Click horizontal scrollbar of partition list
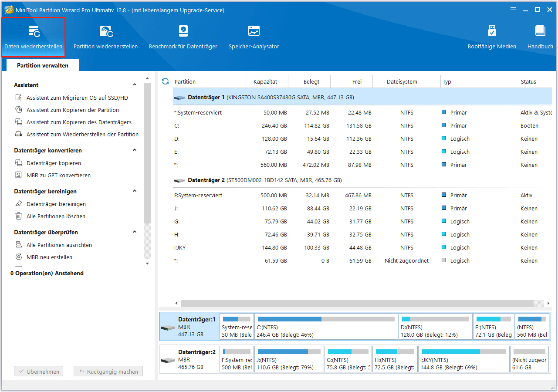Screen dimensions: 558x392 [x=357, y=303]
